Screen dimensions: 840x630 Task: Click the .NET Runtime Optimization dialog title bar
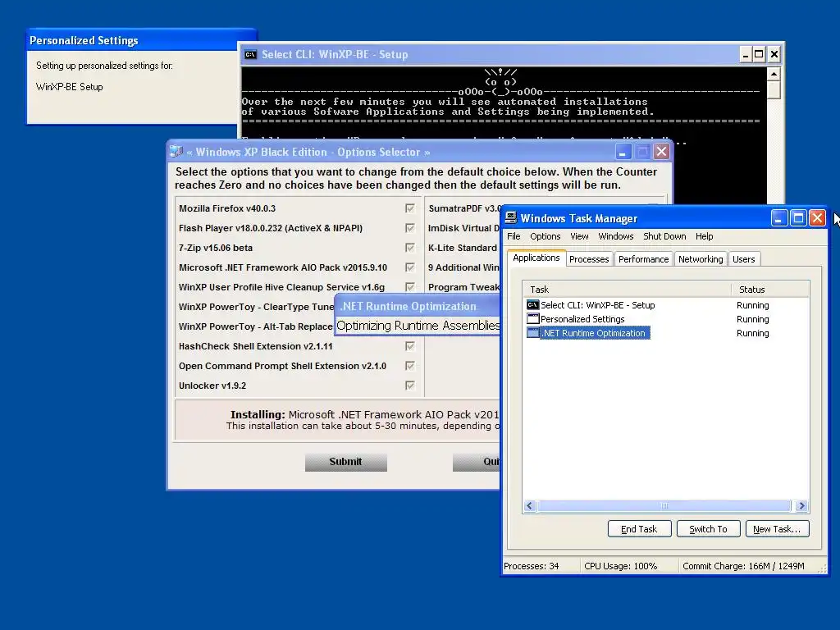tap(418, 306)
